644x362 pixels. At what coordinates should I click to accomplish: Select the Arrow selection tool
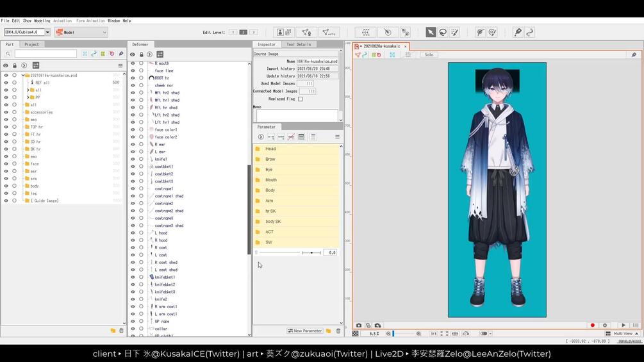431,32
